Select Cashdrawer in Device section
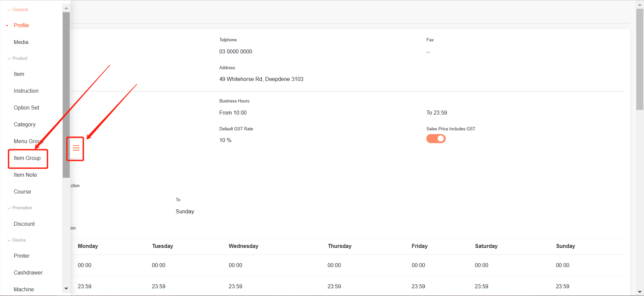This screenshot has width=644, height=296. (x=28, y=273)
